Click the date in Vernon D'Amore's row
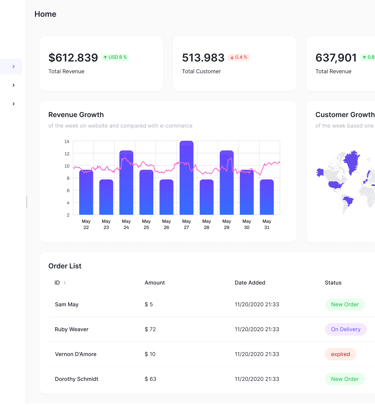The height and width of the screenshot is (405, 375). 257,354
